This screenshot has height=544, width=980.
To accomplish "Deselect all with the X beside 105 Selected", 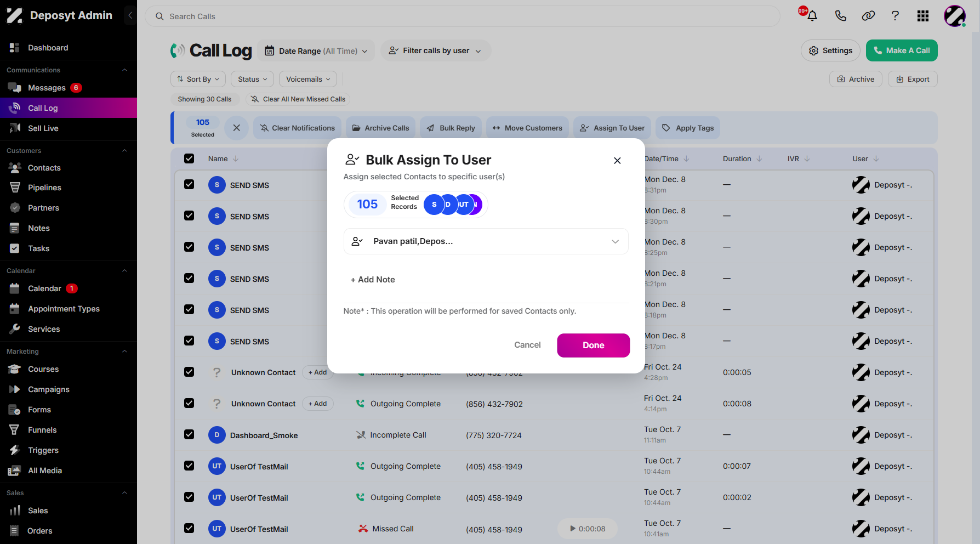I will tap(237, 128).
